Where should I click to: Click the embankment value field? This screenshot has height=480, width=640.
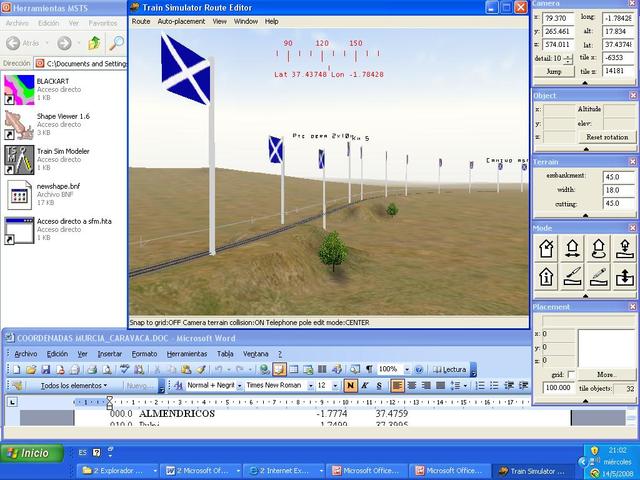pyautogui.click(x=617, y=176)
